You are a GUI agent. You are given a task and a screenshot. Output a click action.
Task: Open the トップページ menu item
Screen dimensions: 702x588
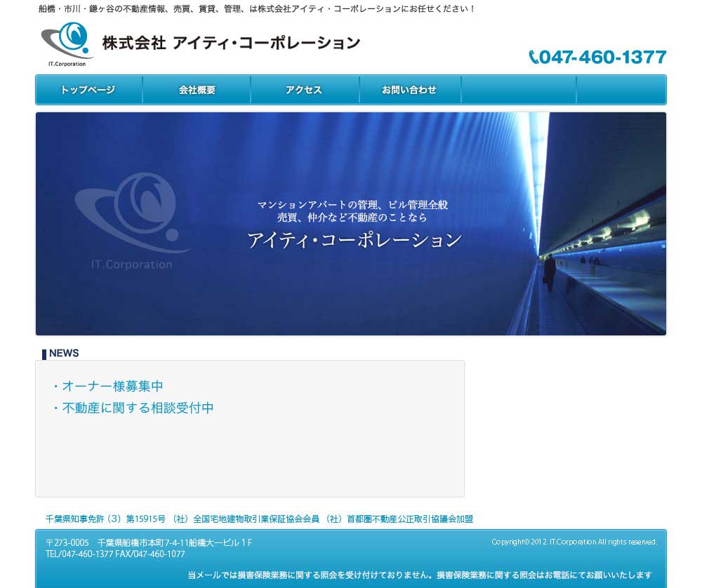point(88,90)
